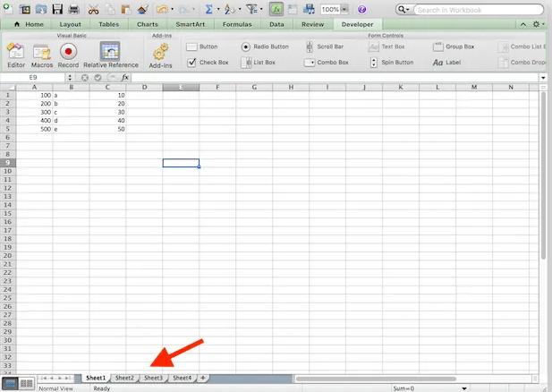Open the Name Box dropdown stepper
The width and height of the screenshot is (552, 392).
(70, 78)
